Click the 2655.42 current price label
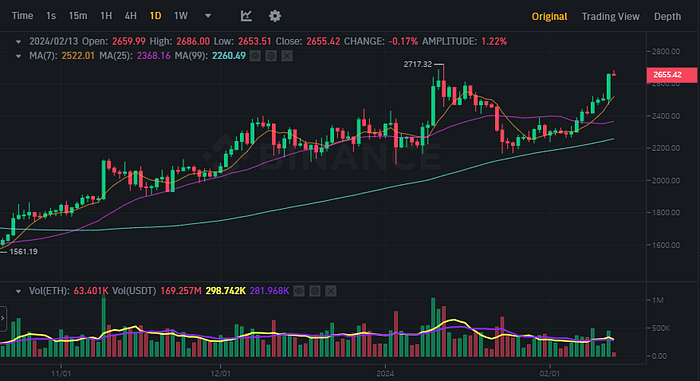 (x=671, y=75)
